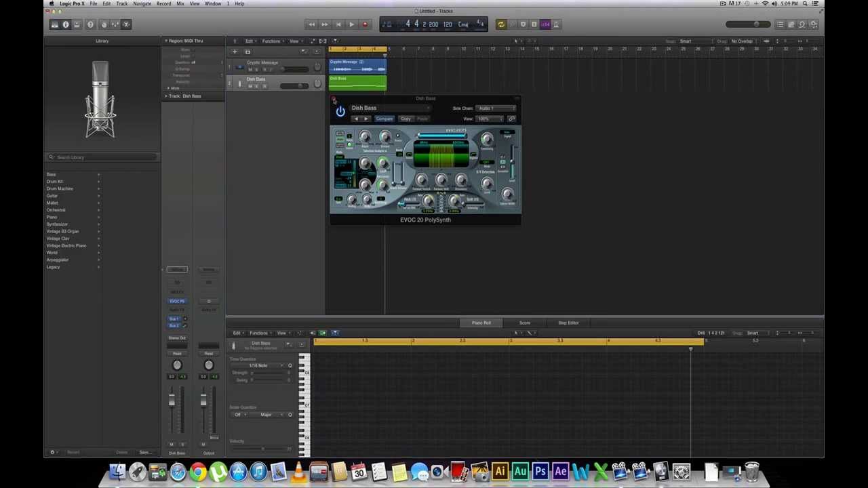Adjust the master volume slider
The height and width of the screenshot is (488, 868).
747,24
